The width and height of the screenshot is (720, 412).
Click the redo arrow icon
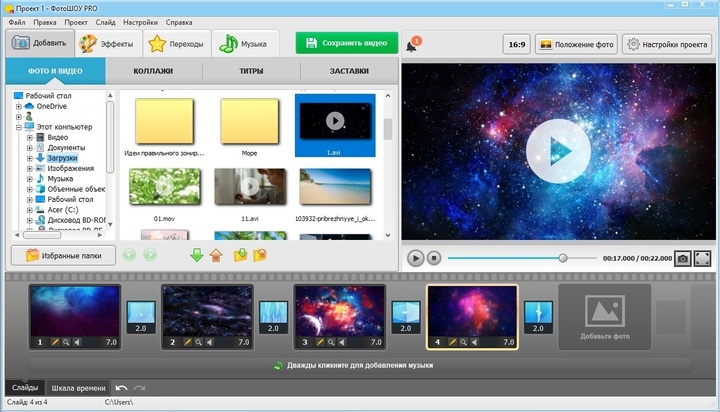[x=140, y=388]
